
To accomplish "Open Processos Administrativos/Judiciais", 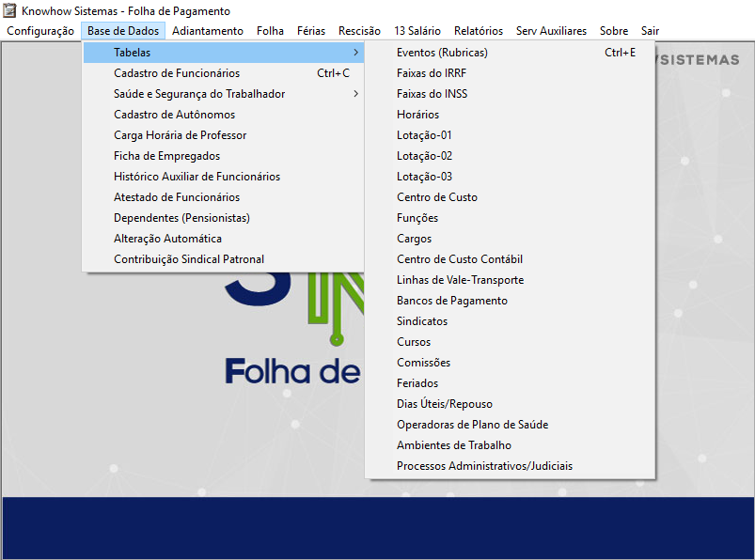I will [x=484, y=466].
